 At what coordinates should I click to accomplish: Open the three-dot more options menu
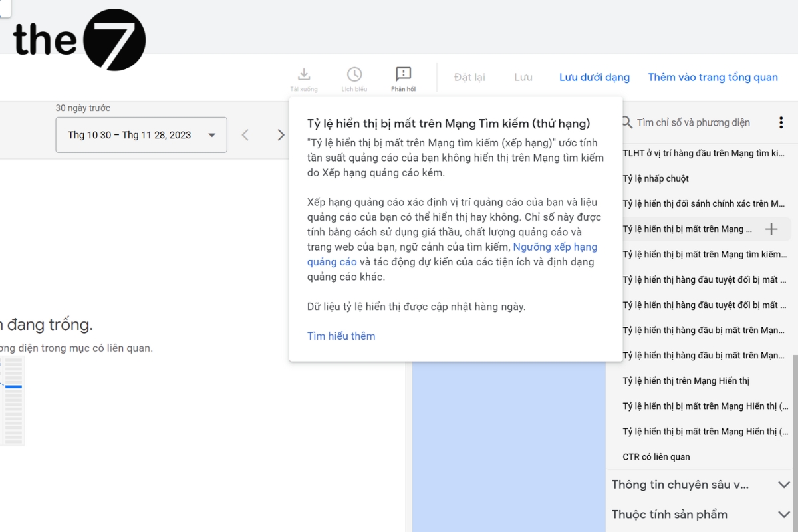tap(781, 122)
